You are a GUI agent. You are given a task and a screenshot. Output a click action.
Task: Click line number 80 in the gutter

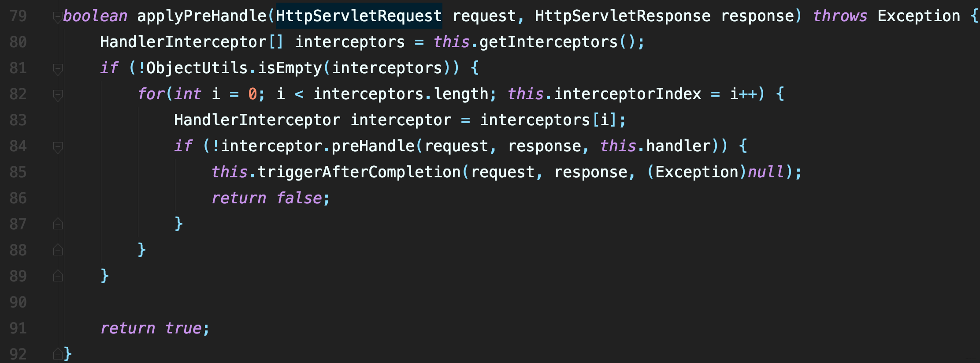(x=18, y=42)
